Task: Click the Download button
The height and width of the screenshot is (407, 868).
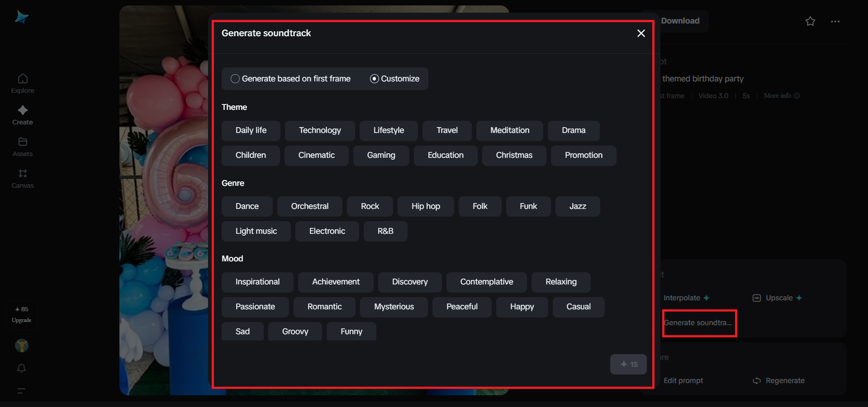Action: point(680,21)
